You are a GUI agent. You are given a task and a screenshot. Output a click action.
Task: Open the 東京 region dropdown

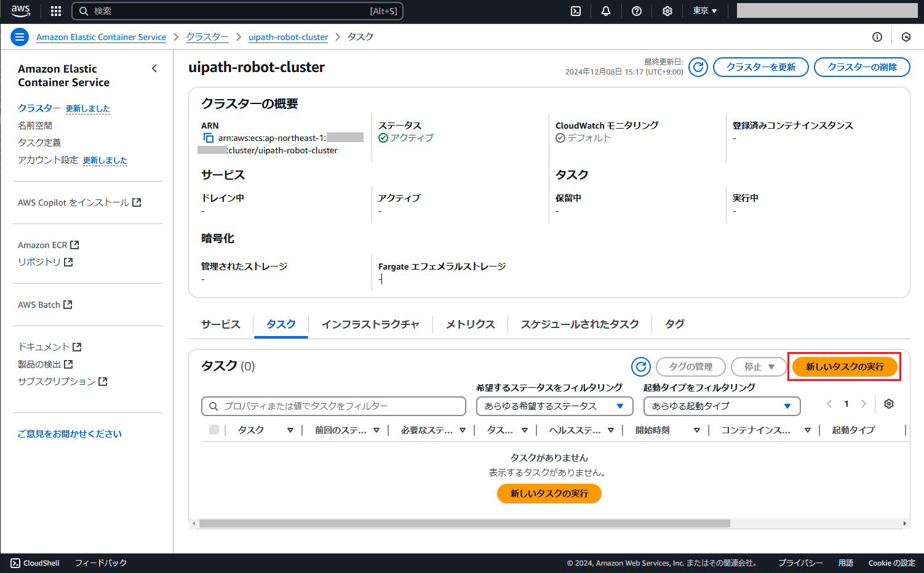[x=705, y=11]
